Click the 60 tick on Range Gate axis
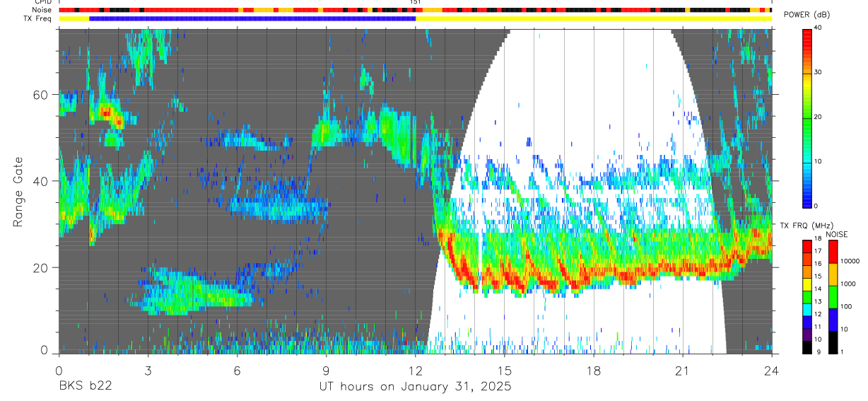The width and height of the screenshot is (868, 401). pyautogui.click(x=41, y=95)
